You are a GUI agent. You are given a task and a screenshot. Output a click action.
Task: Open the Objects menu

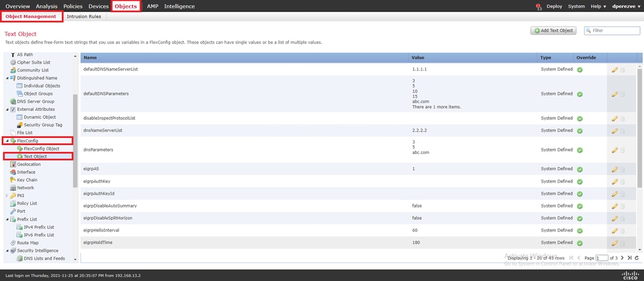click(126, 6)
